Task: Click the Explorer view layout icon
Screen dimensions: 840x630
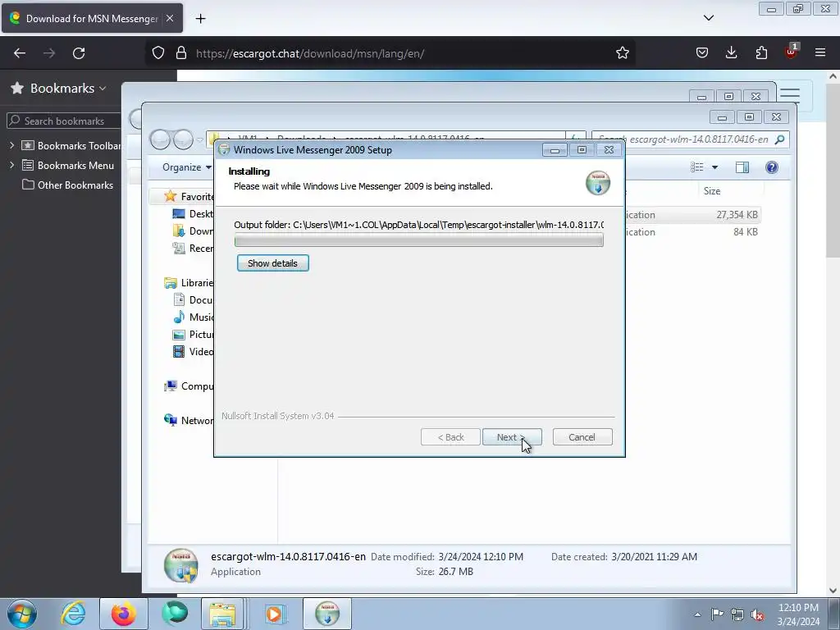Action: click(x=697, y=167)
